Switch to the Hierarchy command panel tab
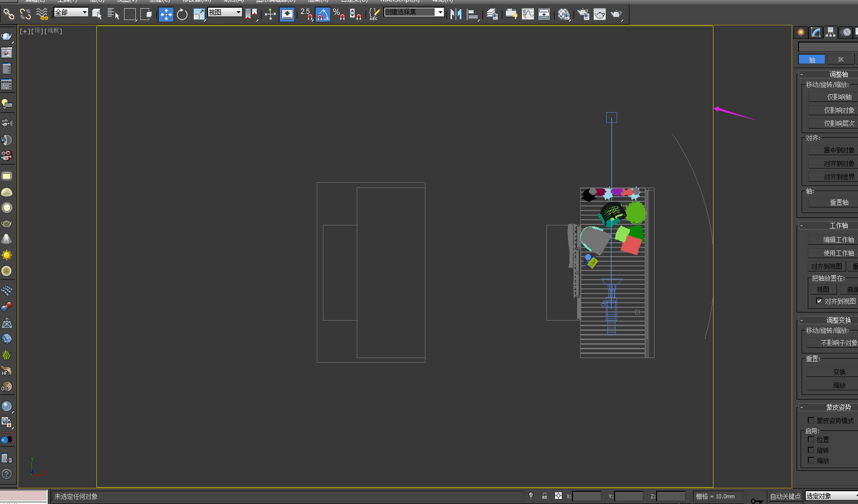 coord(830,32)
